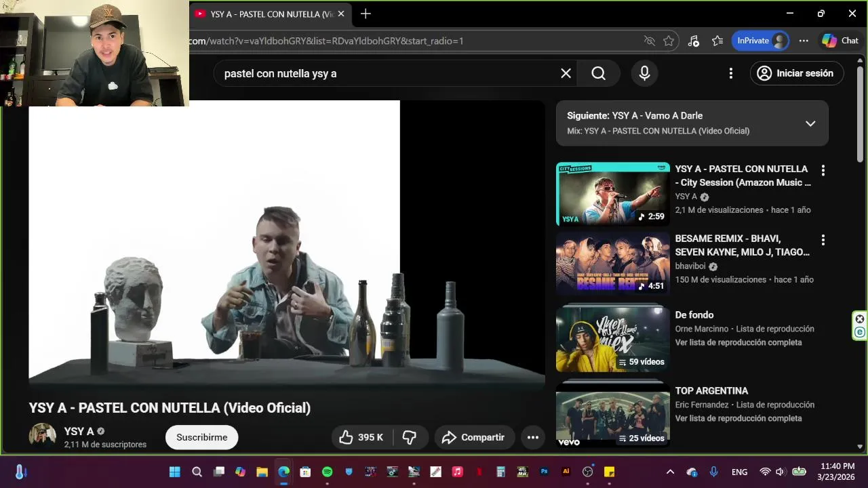The width and height of the screenshot is (868, 488).
Task: Click the tray microphone icon
Action: (x=713, y=472)
